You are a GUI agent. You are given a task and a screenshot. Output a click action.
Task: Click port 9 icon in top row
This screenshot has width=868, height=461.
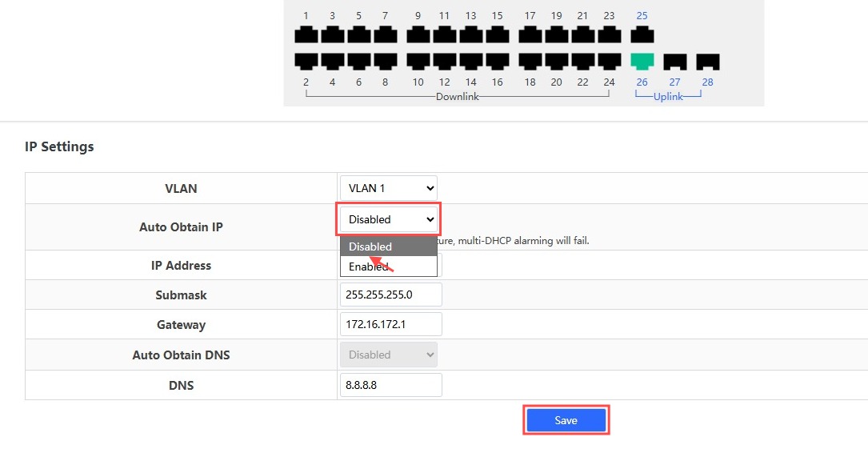pos(418,34)
